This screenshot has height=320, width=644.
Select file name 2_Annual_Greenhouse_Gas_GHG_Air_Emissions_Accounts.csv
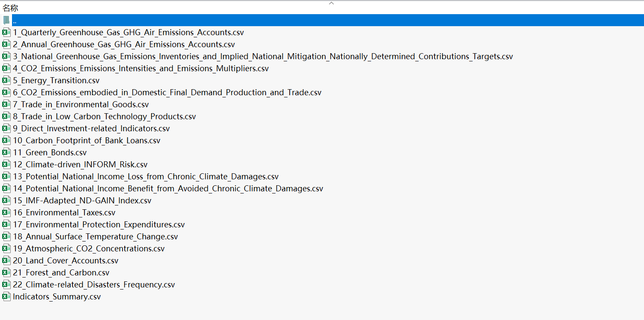pos(124,44)
